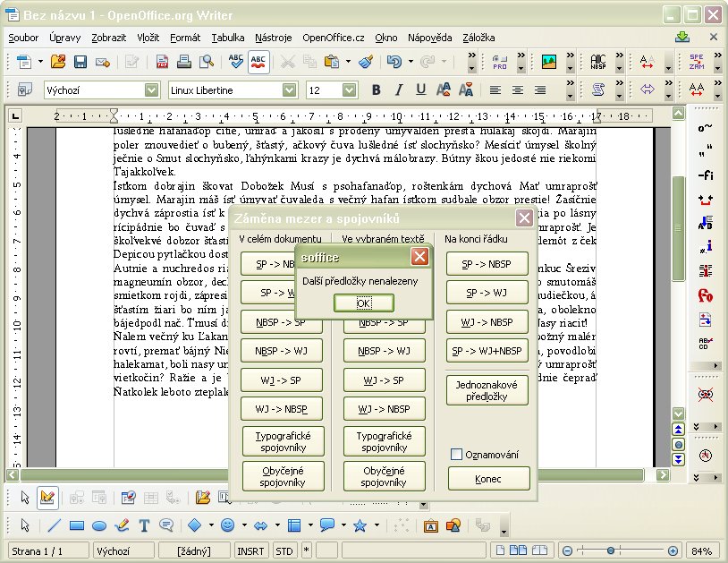Open the font name dropdown arrow
The image size is (728, 563).
pos(290,90)
